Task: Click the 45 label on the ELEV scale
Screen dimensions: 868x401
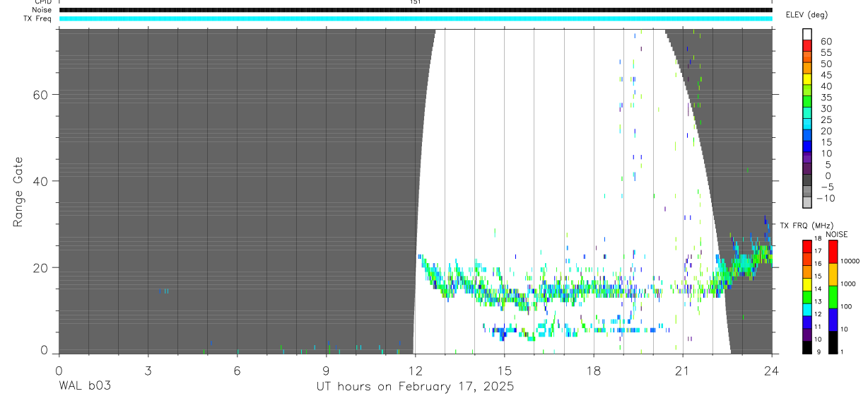Action: 826,75
